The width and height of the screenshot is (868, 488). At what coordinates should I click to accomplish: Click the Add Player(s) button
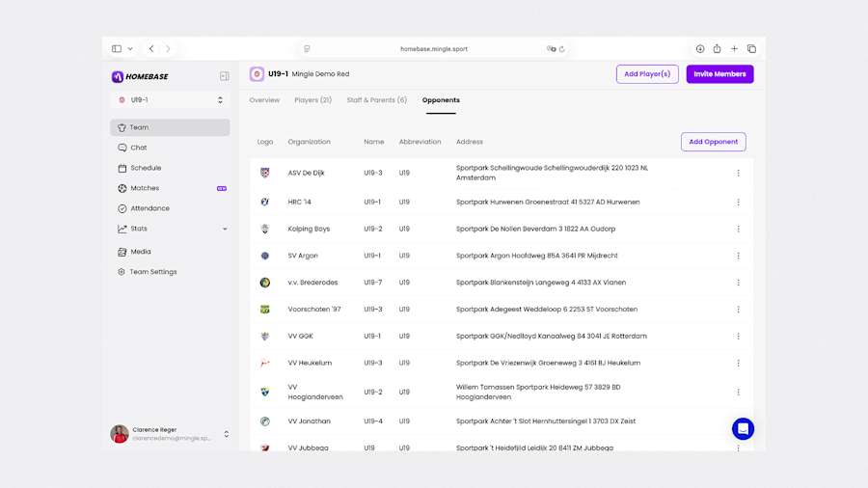pos(647,74)
